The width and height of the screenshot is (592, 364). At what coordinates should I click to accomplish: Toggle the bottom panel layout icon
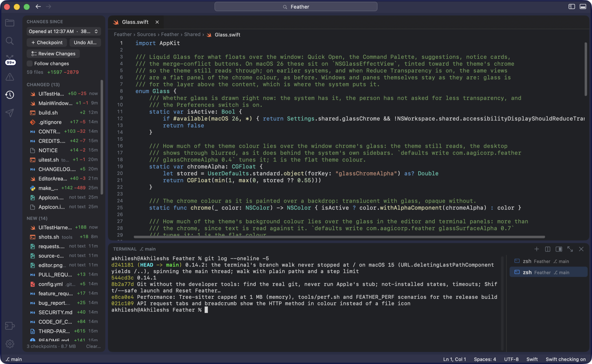pos(583,7)
